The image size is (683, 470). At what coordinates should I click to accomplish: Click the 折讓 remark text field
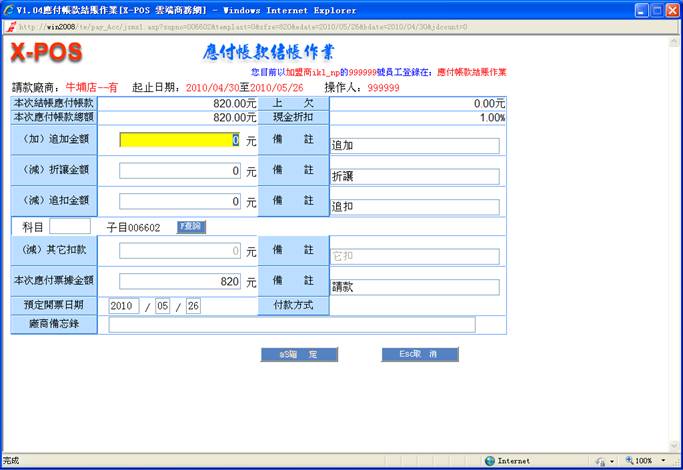pyautogui.click(x=414, y=177)
